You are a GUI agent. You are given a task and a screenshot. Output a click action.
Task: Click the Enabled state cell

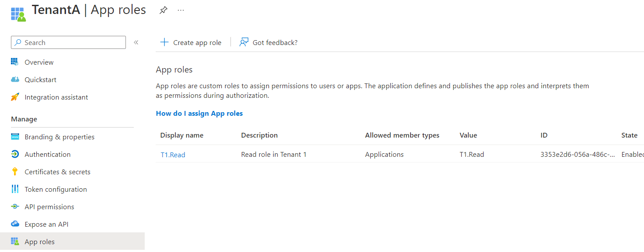coord(633,154)
